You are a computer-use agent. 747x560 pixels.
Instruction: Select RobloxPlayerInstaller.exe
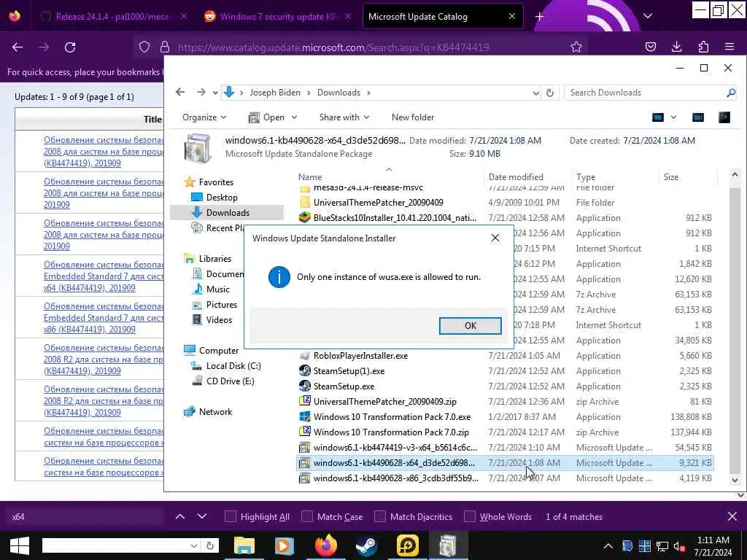tap(360, 356)
